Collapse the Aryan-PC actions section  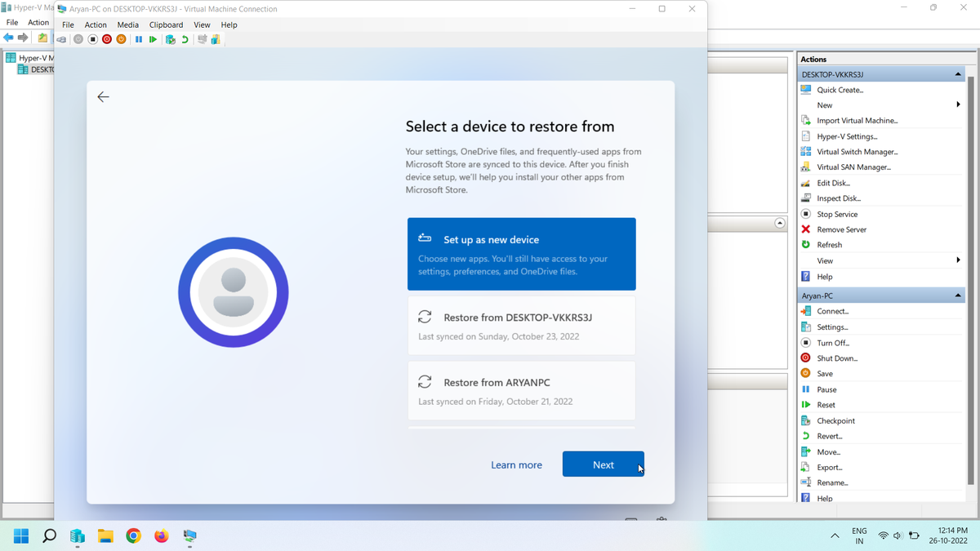pyautogui.click(x=958, y=295)
